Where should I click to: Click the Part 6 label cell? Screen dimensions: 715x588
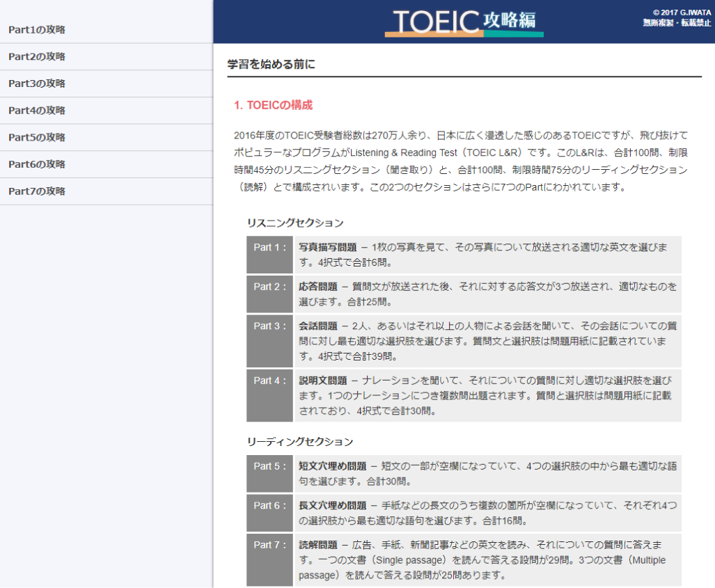269,513
